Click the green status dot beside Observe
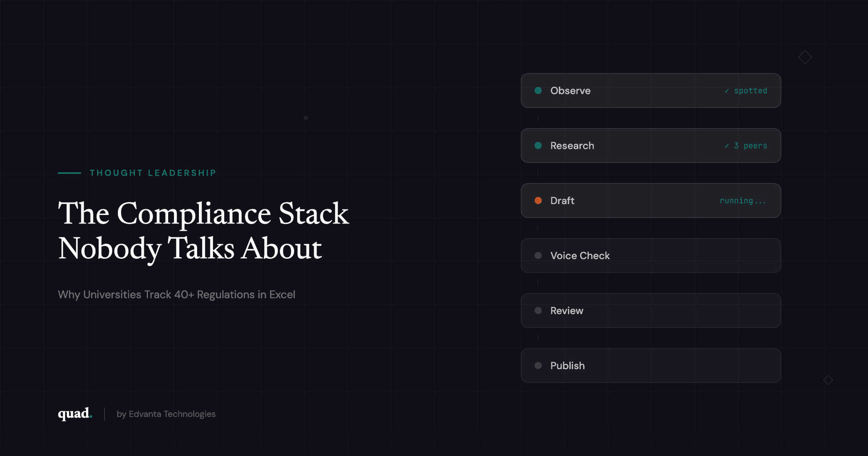The width and height of the screenshot is (868, 456). 538,90
